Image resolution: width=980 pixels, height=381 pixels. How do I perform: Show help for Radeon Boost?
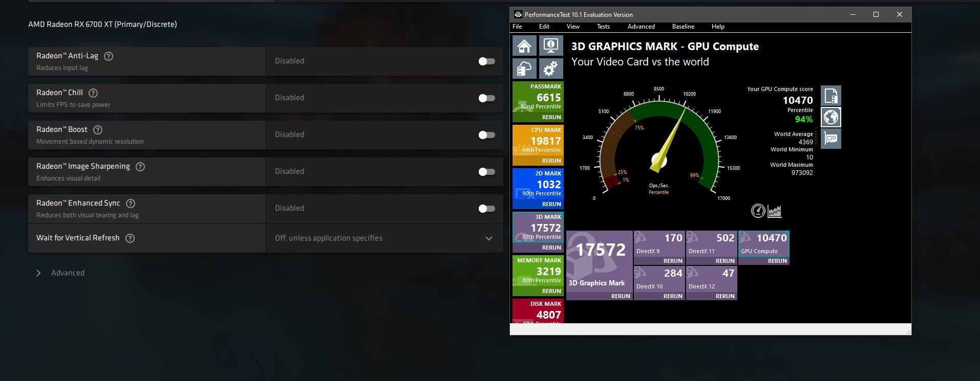click(98, 130)
